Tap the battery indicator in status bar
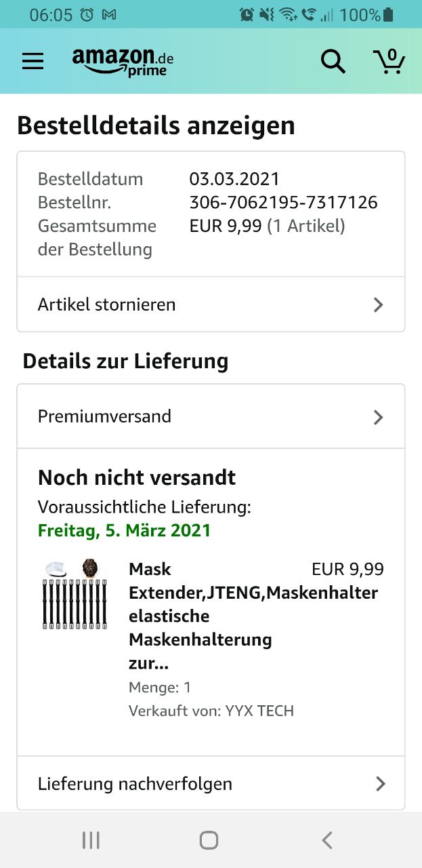Screen dimensions: 422x868 (388, 14)
